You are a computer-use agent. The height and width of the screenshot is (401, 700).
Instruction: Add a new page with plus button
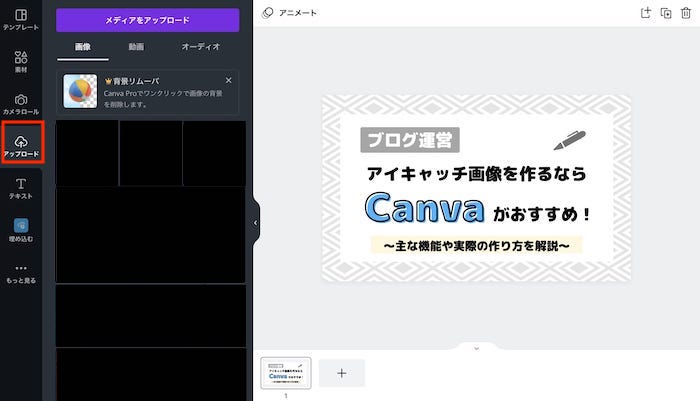(x=342, y=373)
